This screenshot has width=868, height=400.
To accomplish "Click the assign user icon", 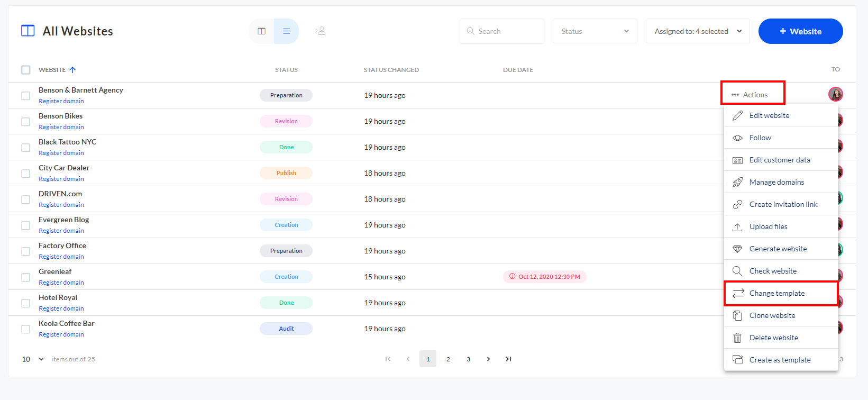I will coord(321,31).
